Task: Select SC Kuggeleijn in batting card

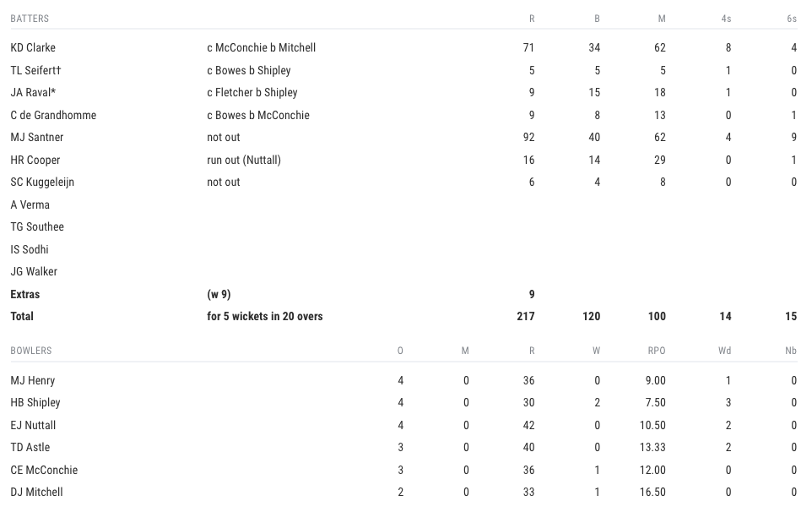Action: click(x=42, y=182)
